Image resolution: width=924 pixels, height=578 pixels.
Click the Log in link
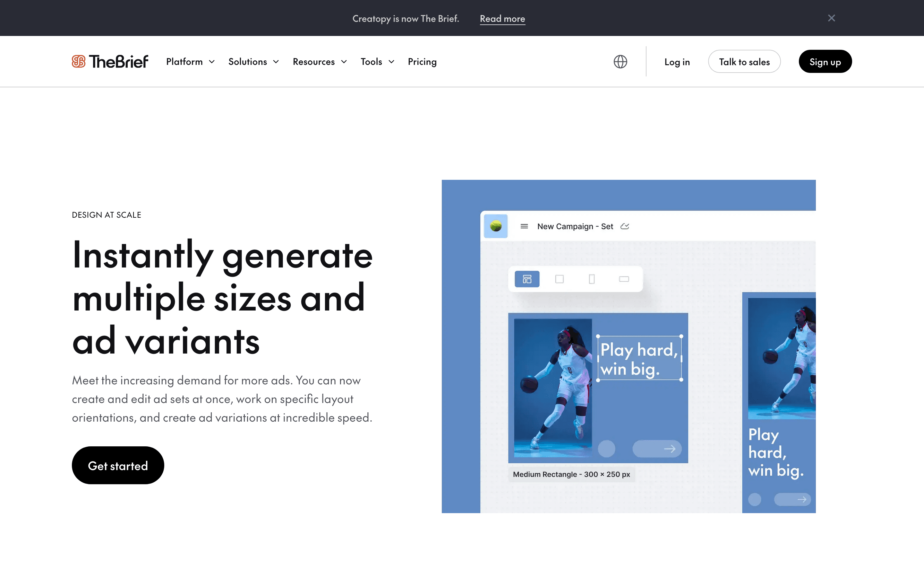coord(677,62)
